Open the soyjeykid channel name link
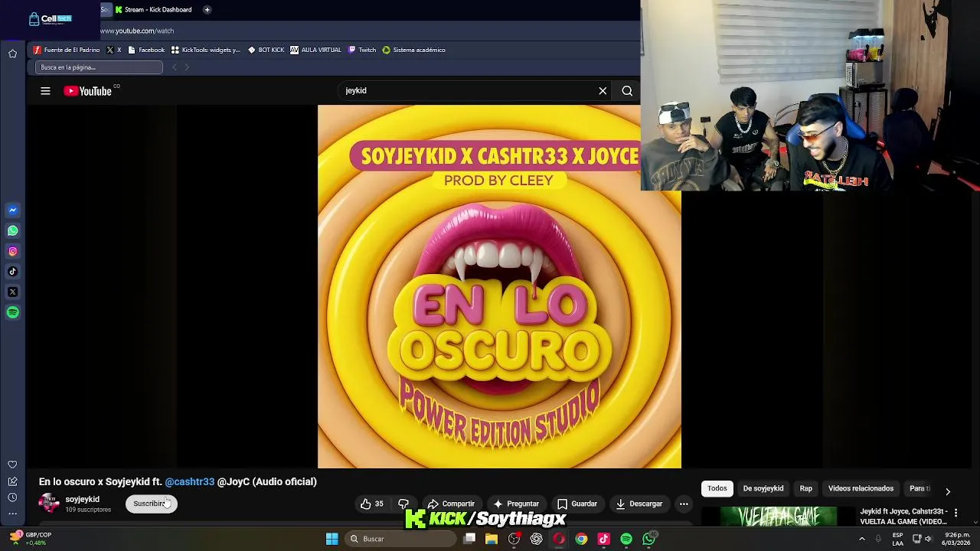This screenshot has width=980, height=551. pos(82,499)
